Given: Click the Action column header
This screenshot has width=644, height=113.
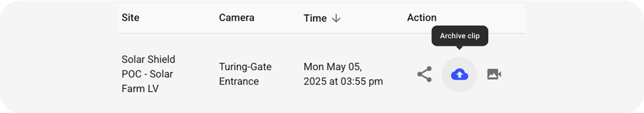Looking at the screenshot, I should tap(422, 18).
